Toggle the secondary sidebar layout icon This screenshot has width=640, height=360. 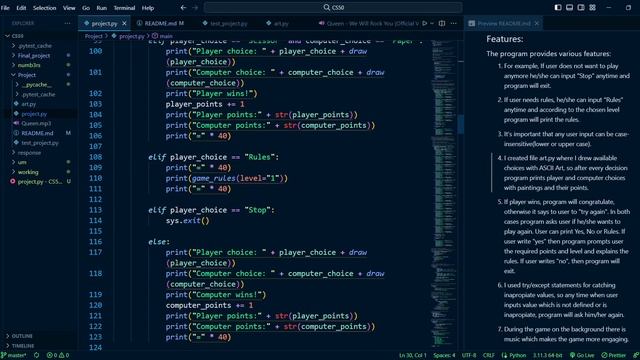pos(581,7)
